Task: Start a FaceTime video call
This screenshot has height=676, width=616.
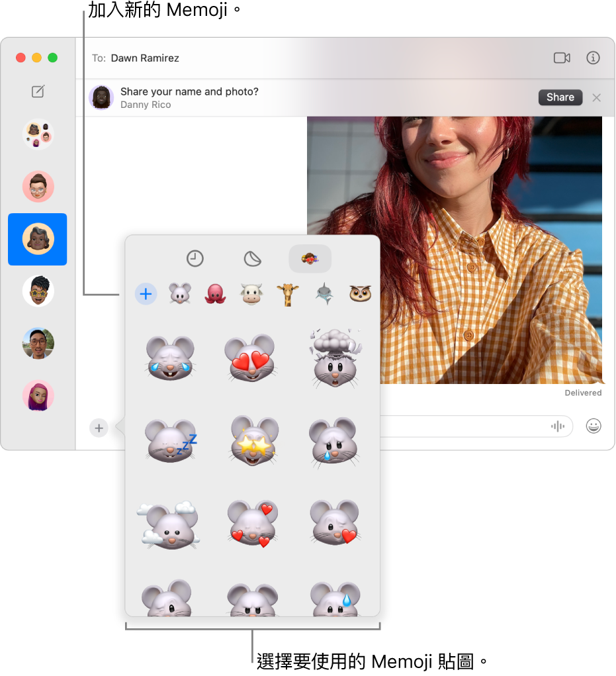Action: pyautogui.click(x=562, y=58)
